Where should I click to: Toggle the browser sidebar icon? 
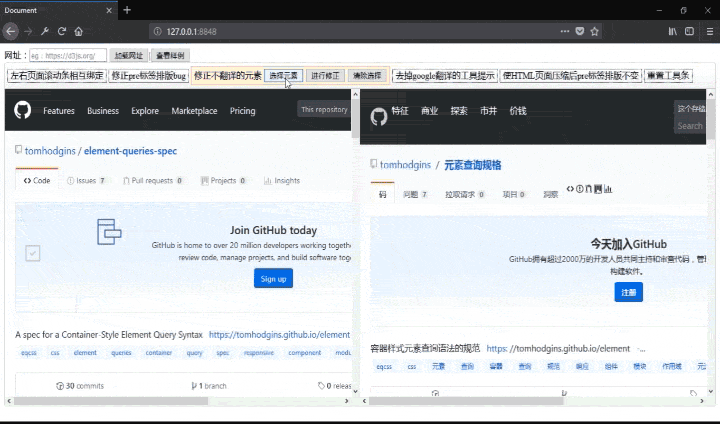coord(689,31)
